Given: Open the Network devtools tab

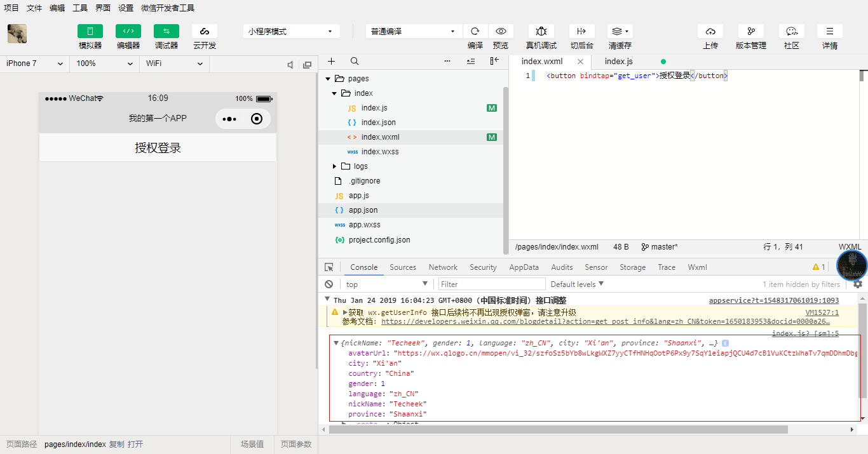Looking at the screenshot, I should (x=443, y=267).
